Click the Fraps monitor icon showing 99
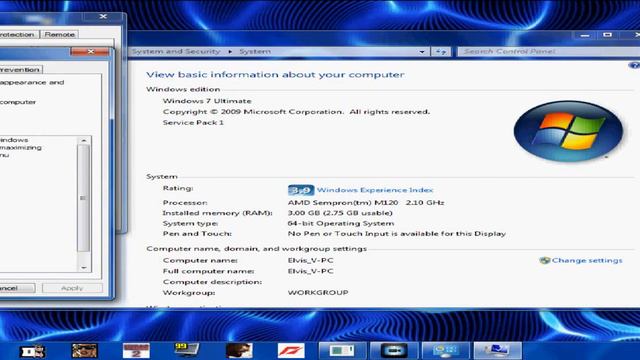The image size is (640, 360). click(187, 350)
